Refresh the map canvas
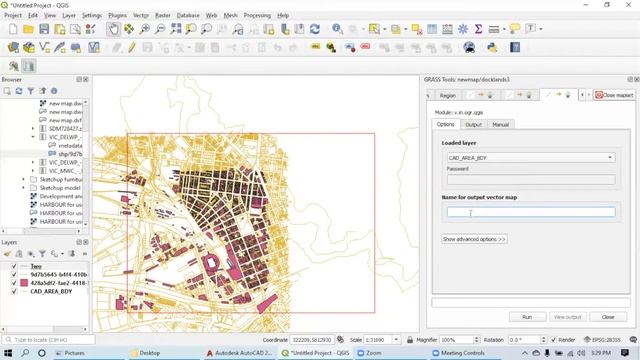Screen dimensions: 640x360 pyautogui.click(x=315, y=29)
